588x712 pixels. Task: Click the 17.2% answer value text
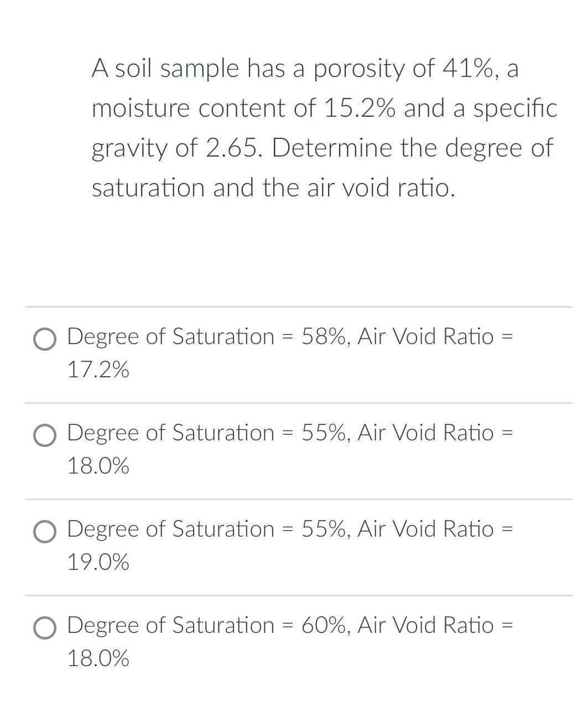coord(98,370)
